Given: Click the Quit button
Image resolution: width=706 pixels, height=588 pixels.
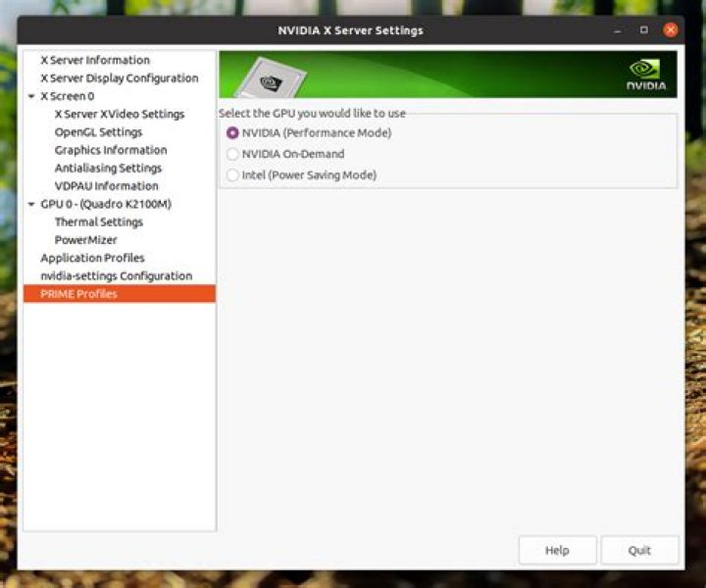Looking at the screenshot, I should [x=639, y=550].
